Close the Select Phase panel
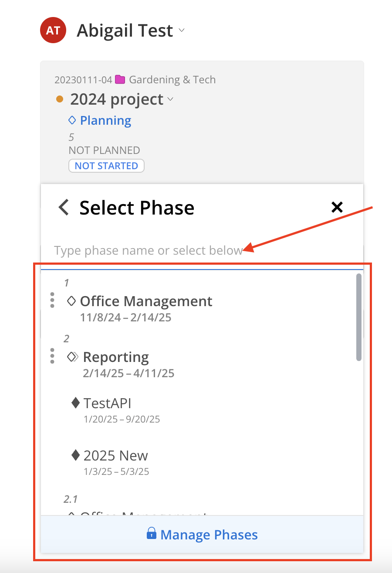392x573 pixels. [337, 207]
